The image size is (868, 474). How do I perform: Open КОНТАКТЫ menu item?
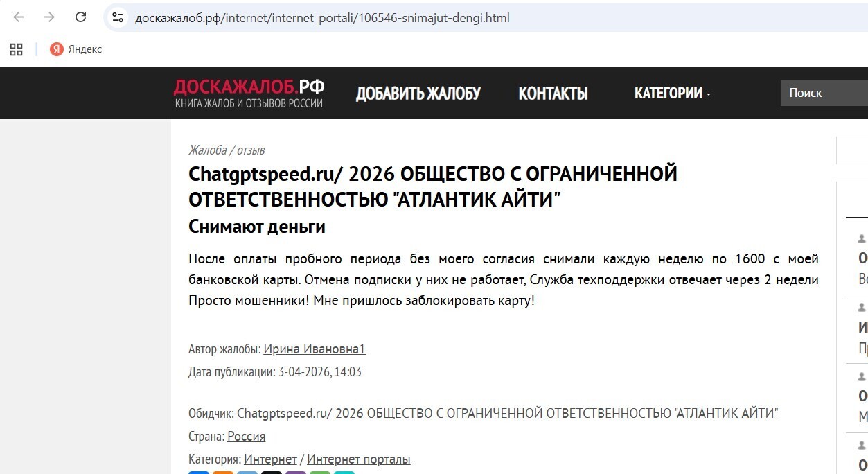tap(553, 93)
